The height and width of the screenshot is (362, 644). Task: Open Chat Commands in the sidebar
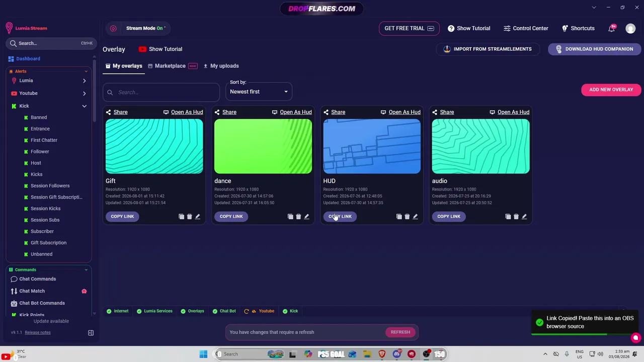click(x=37, y=279)
